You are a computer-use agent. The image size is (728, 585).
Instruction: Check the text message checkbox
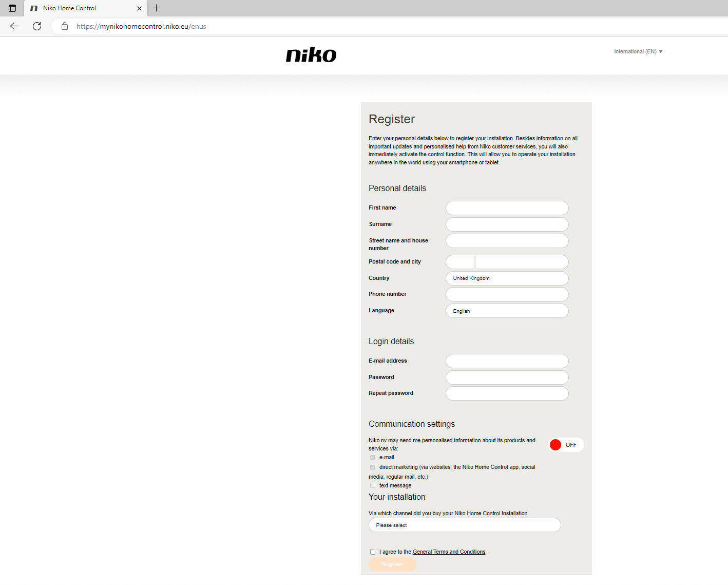(x=373, y=485)
